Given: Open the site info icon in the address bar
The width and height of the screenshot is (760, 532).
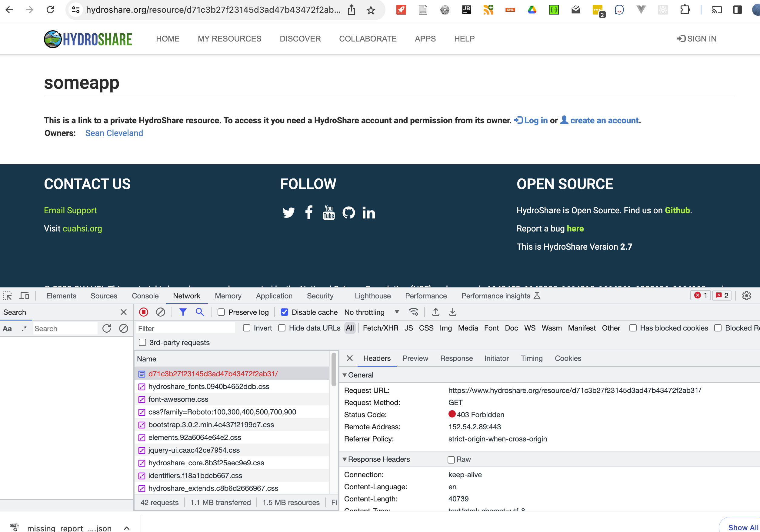Looking at the screenshot, I should tap(76, 10).
